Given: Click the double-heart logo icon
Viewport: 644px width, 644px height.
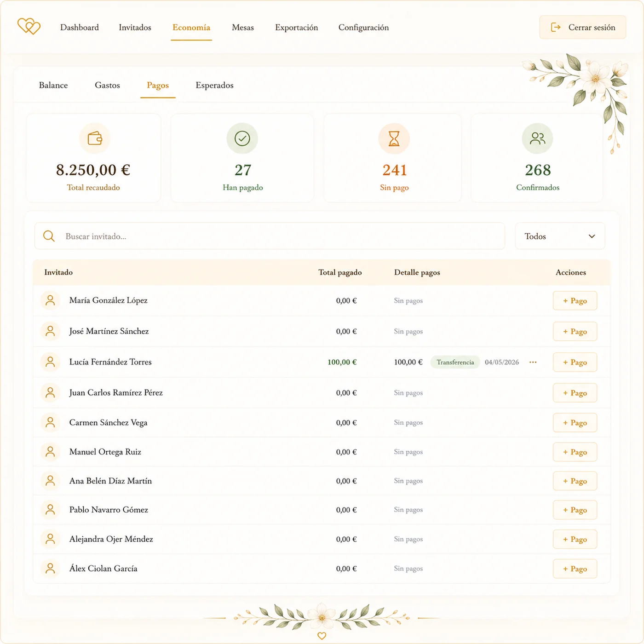Looking at the screenshot, I should (x=29, y=27).
